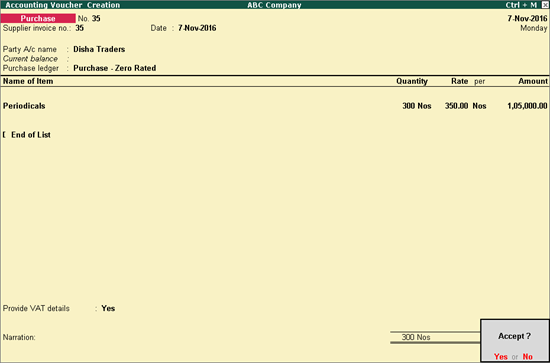This screenshot has width=550, height=363.
Task: Click the total 300 Nos quantity
Action: tap(416, 337)
